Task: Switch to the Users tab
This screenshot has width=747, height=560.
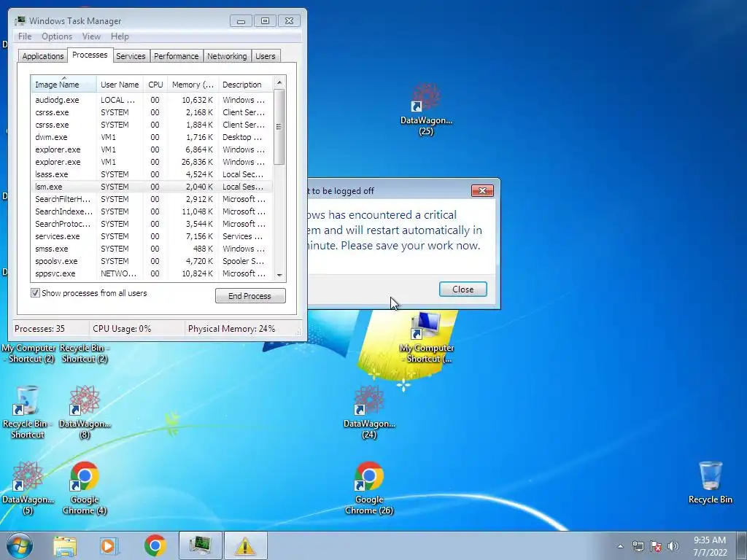Action: [x=266, y=56]
